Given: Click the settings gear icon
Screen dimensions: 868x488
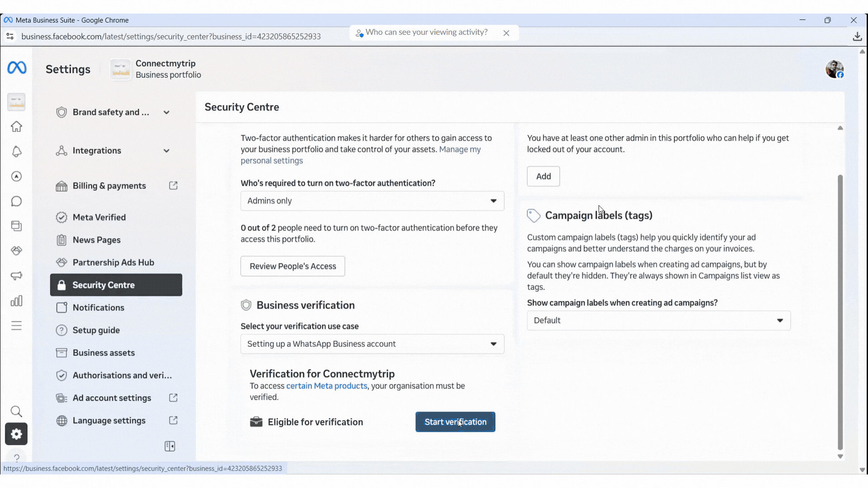Looking at the screenshot, I should (17, 434).
